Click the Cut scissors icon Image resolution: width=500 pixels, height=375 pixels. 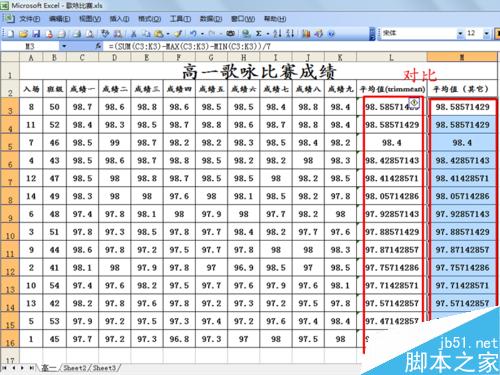(134, 34)
